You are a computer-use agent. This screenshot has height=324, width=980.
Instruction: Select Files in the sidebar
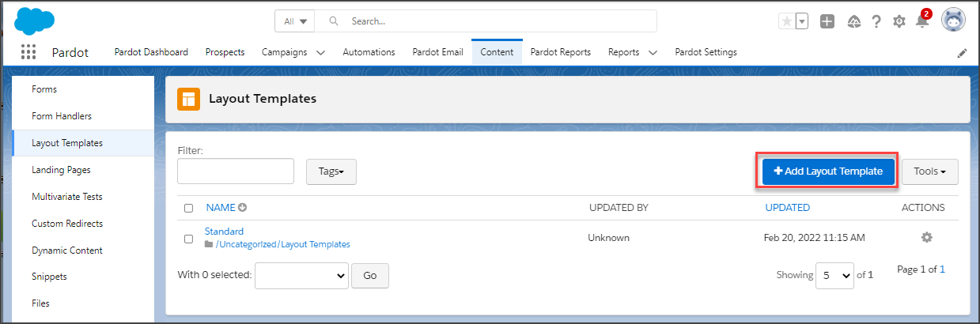click(x=41, y=303)
